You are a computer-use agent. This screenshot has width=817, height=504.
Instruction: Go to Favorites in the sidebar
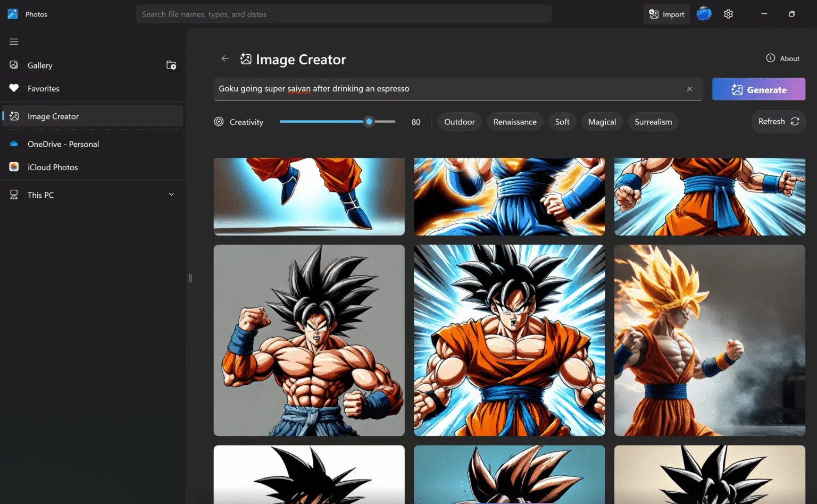coord(43,89)
